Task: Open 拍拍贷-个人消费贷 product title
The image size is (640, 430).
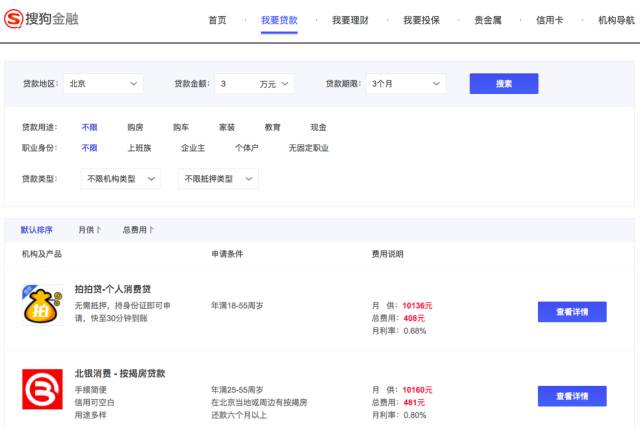Action: [x=113, y=289]
